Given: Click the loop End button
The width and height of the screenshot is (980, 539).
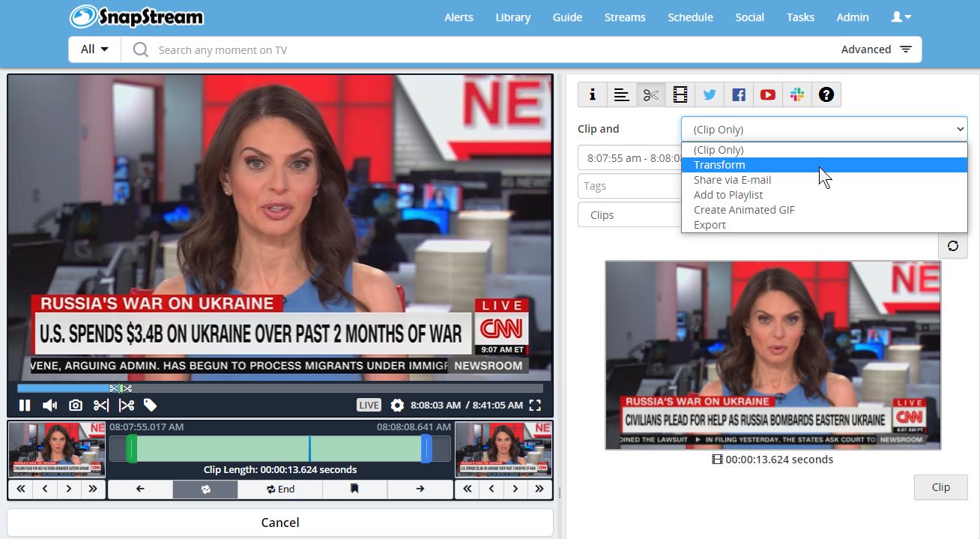Looking at the screenshot, I should point(280,489).
